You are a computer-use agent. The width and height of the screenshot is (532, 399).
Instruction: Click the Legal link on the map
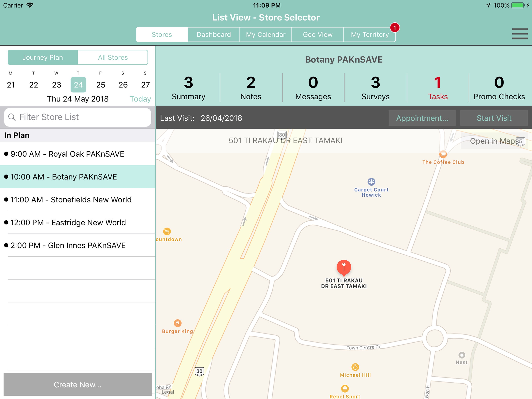tap(168, 392)
